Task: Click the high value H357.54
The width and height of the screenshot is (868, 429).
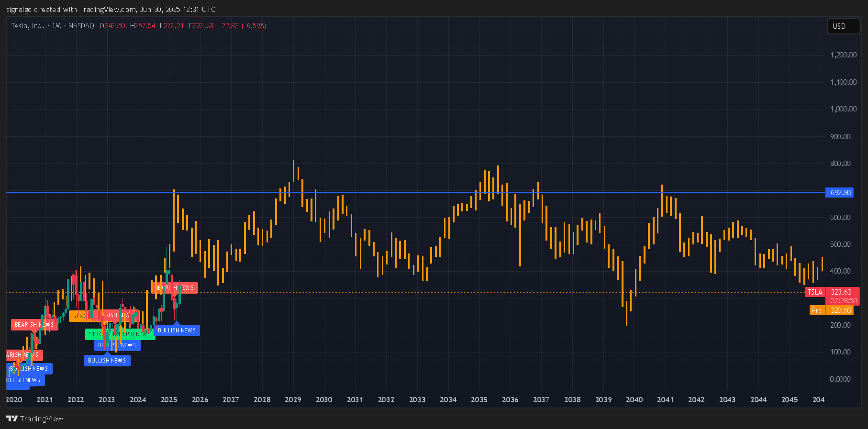Action: [x=143, y=26]
